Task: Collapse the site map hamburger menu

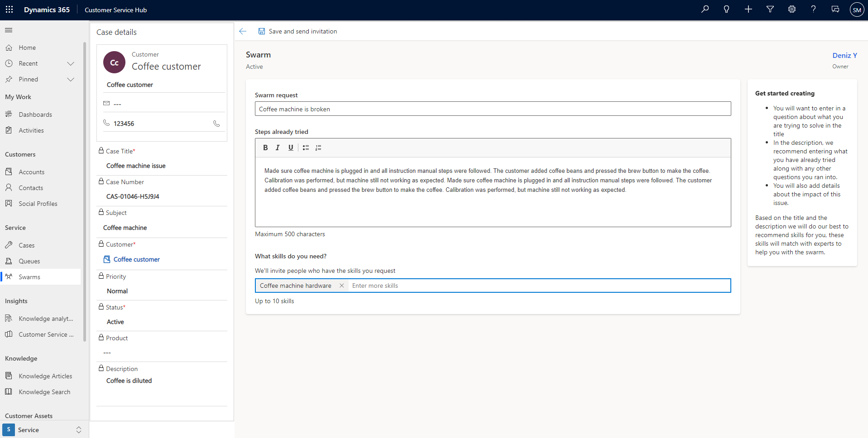Action: (9, 30)
